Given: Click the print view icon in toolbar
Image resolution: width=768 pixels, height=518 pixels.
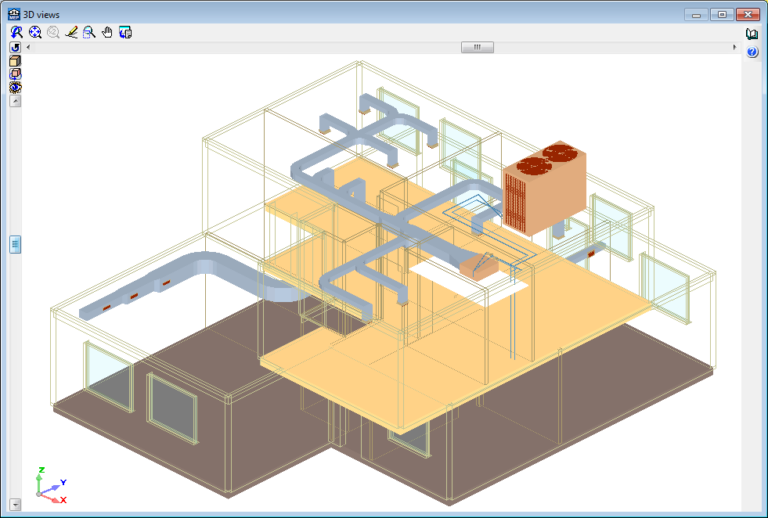Looking at the screenshot, I should [x=125, y=33].
